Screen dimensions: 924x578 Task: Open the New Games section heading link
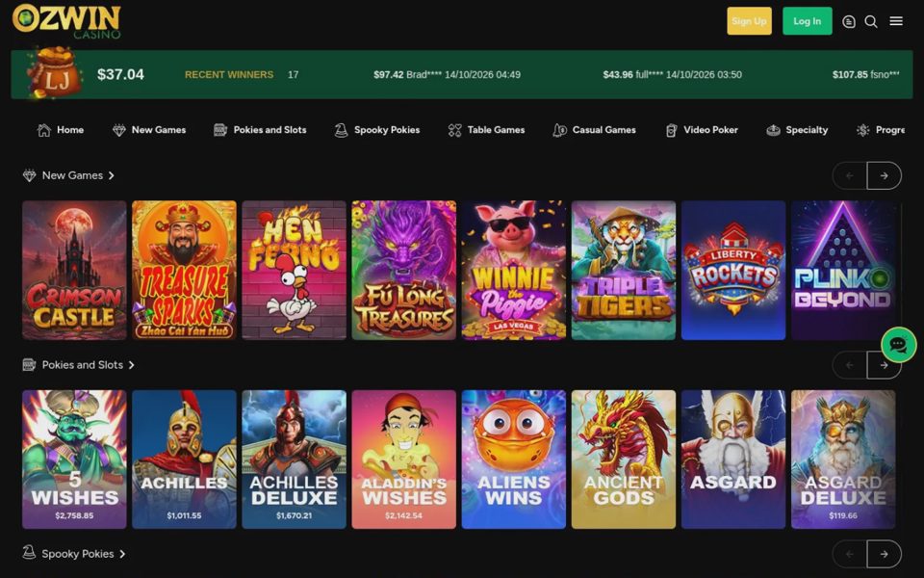tap(72, 175)
